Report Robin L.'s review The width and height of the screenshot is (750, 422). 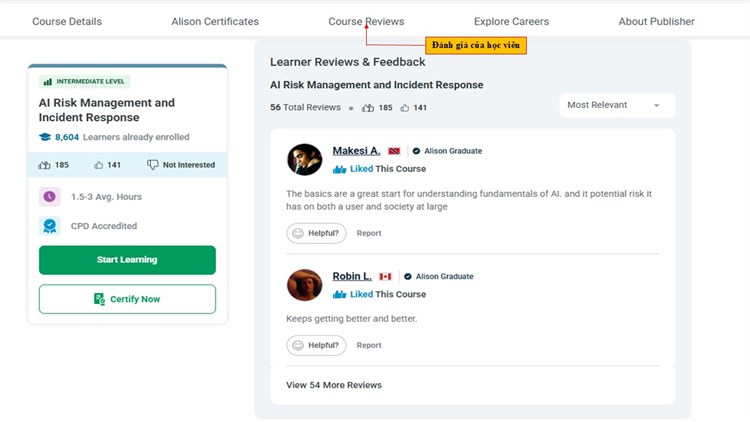[369, 345]
